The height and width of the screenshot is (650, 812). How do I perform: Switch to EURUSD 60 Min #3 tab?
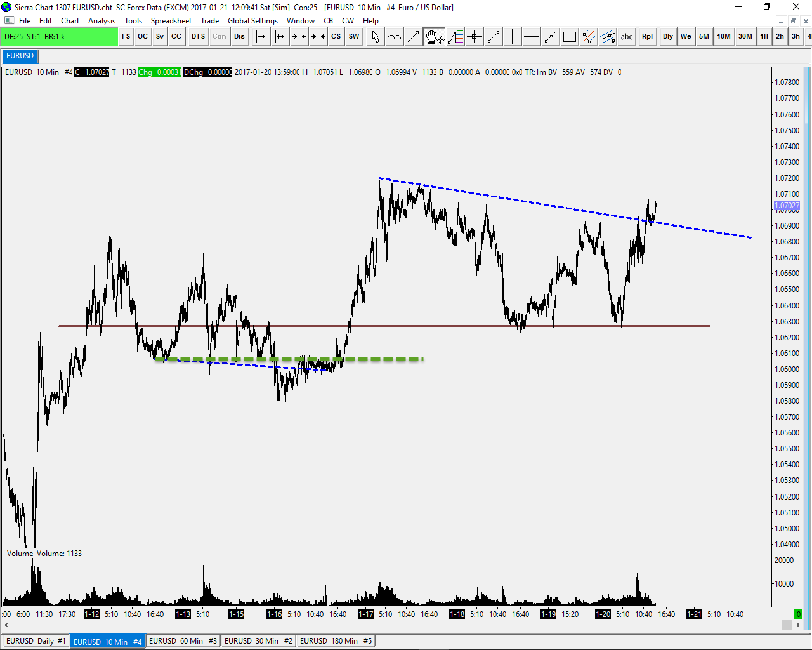coord(183,641)
